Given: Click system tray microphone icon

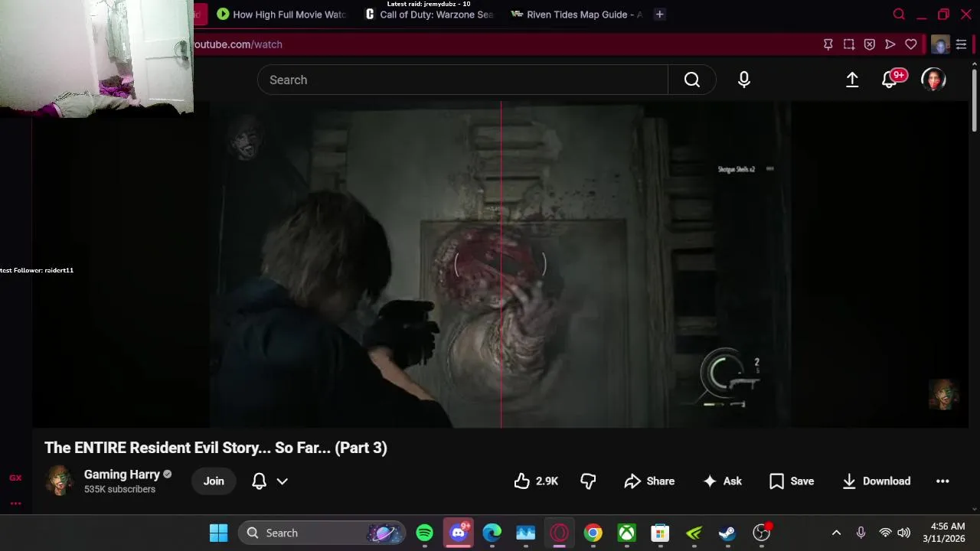Looking at the screenshot, I should 861,533.
